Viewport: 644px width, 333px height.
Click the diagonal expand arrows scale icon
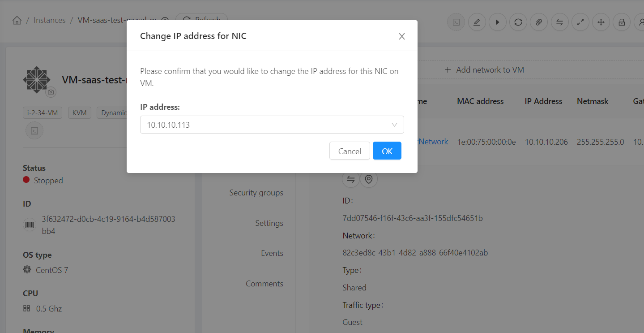pyautogui.click(x=580, y=22)
